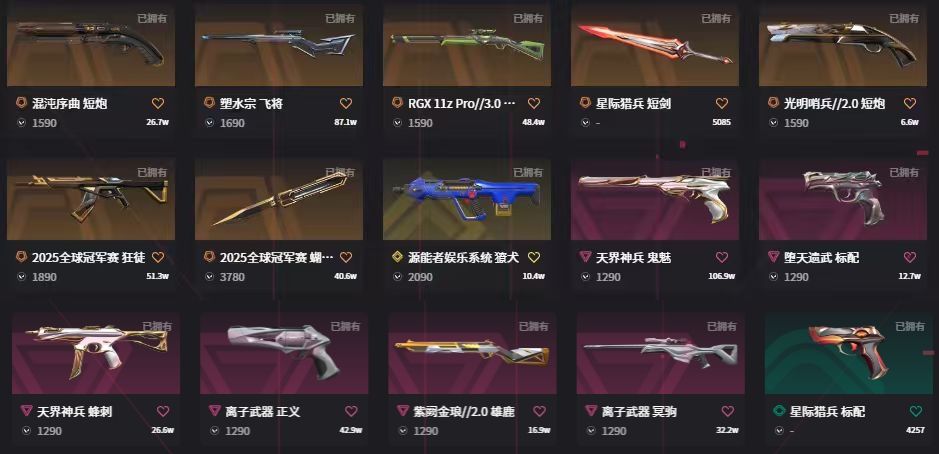Click 已拥有 label on 星际猎兵 标配 card
Viewport: 939px width, 454px height.
click(910, 326)
